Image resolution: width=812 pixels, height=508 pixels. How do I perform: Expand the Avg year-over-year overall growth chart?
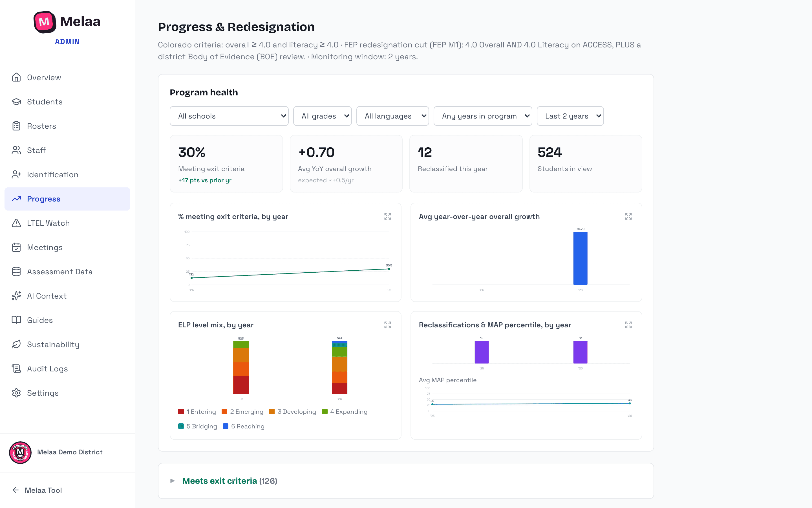coord(628,216)
